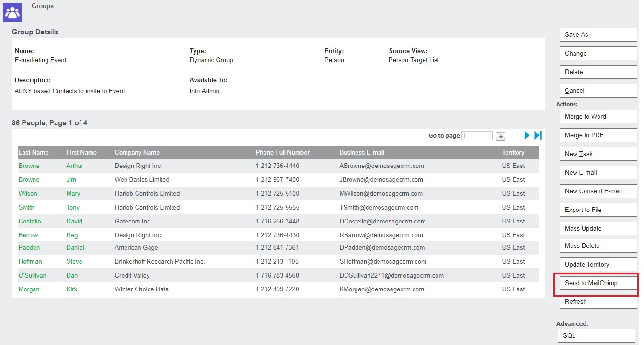Screen dimensions: 644x345
Task: Click the go-to-page arrow button
Action: (500, 136)
